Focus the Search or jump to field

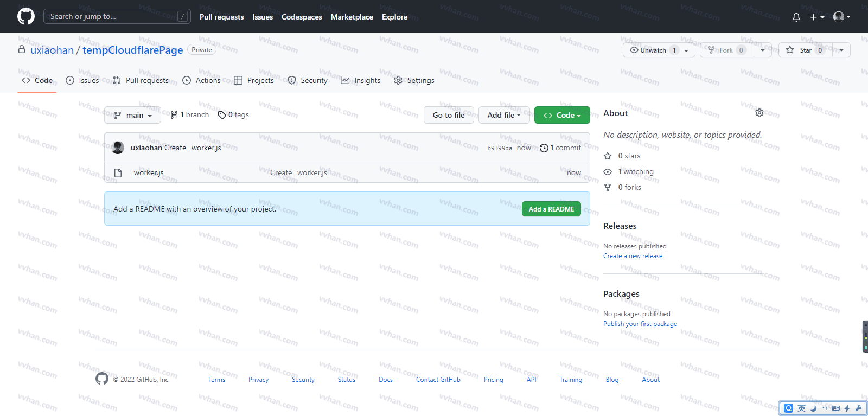[117, 16]
